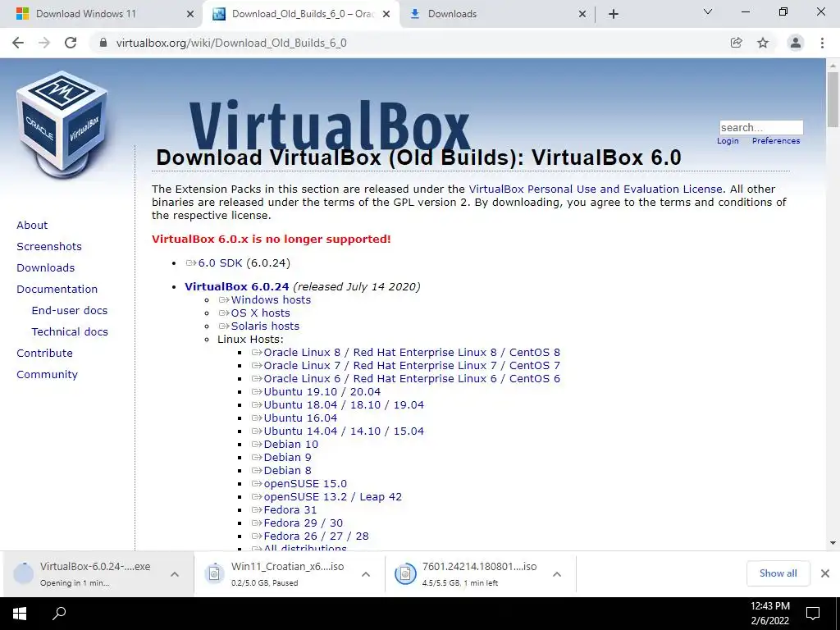Download Debian 9 package
This screenshot has width=840, height=630.
282,458
